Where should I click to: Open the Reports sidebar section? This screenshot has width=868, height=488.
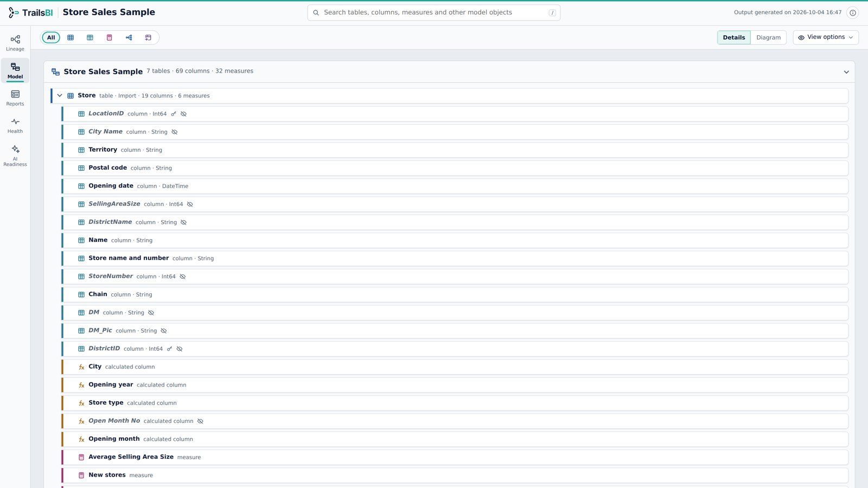coord(15,98)
